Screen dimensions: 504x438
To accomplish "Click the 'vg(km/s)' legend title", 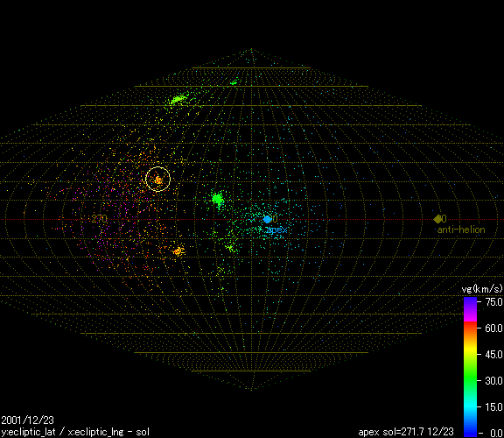I will tap(482, 289).
